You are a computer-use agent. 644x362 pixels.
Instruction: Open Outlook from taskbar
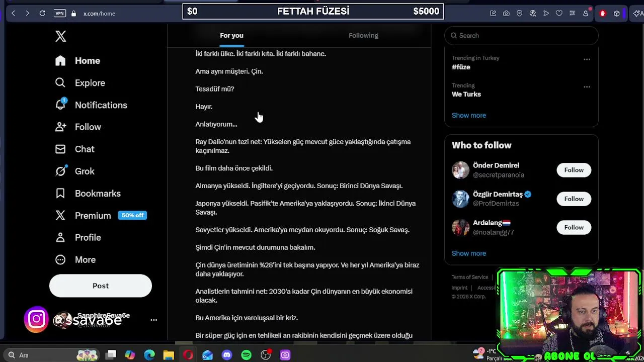click(207, 355)
